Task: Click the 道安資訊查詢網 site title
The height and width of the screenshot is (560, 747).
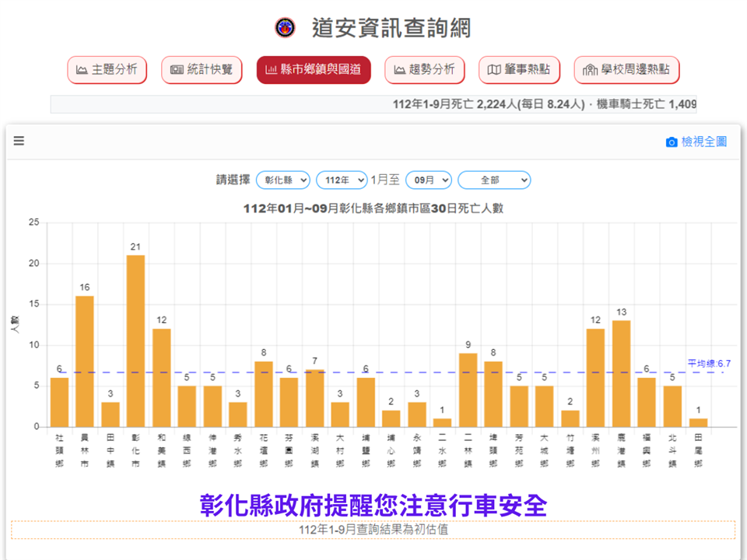Action: [391, 29]
